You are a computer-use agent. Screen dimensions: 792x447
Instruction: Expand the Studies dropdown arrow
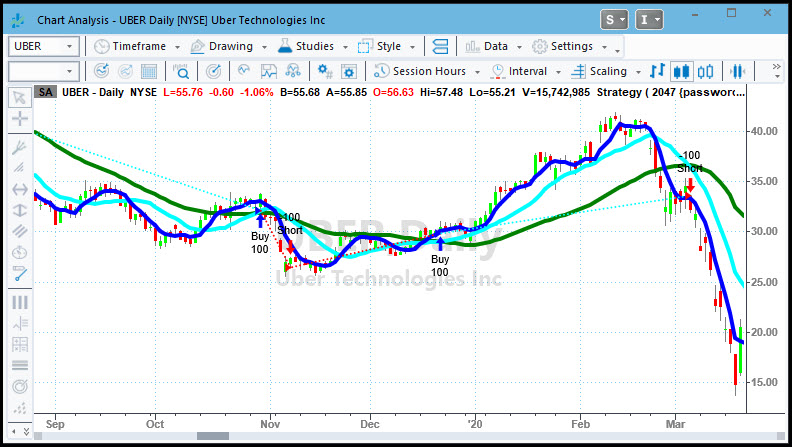pyautogui.click(x=345, y=47)
